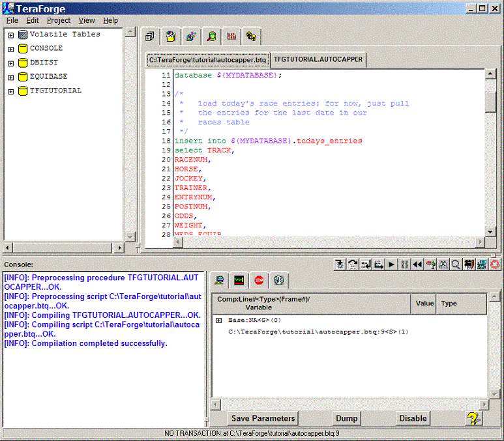This screenshot has height=441, width=504.
Task: Expand the EQUIBASE database node
Action: (x=11, y=78)
